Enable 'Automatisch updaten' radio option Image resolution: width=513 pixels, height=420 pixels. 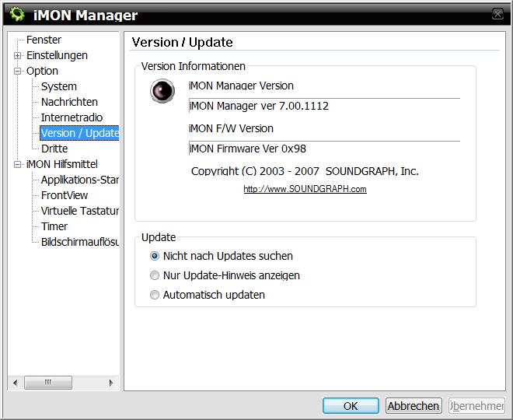(155, 295)
